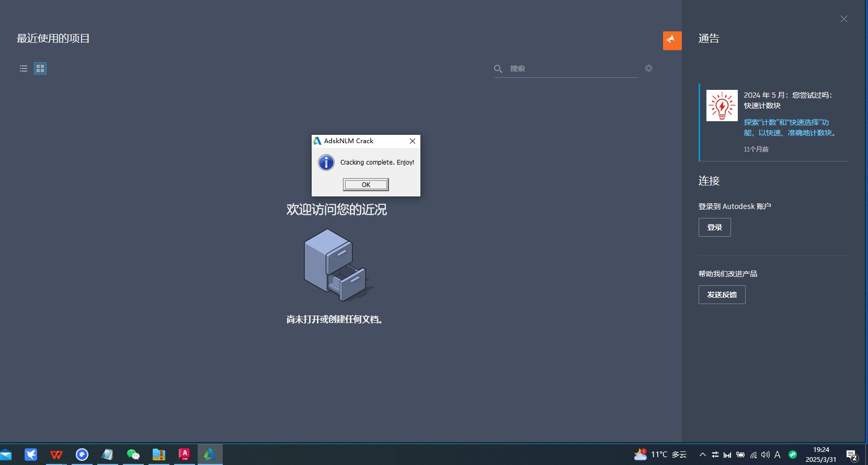Click OK in the AdskNLM Crack dialog

pos(366,184)
